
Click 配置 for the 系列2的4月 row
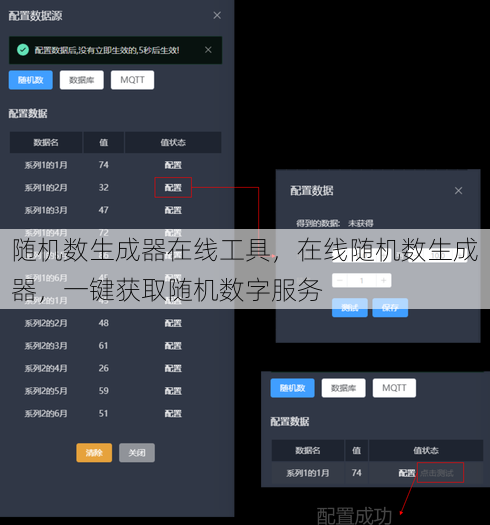point(173,368)
